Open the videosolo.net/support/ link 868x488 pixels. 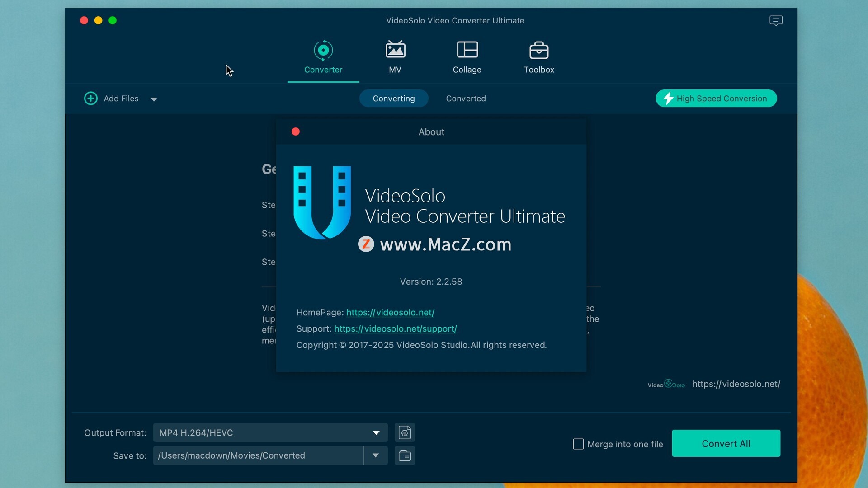[396, 328]
